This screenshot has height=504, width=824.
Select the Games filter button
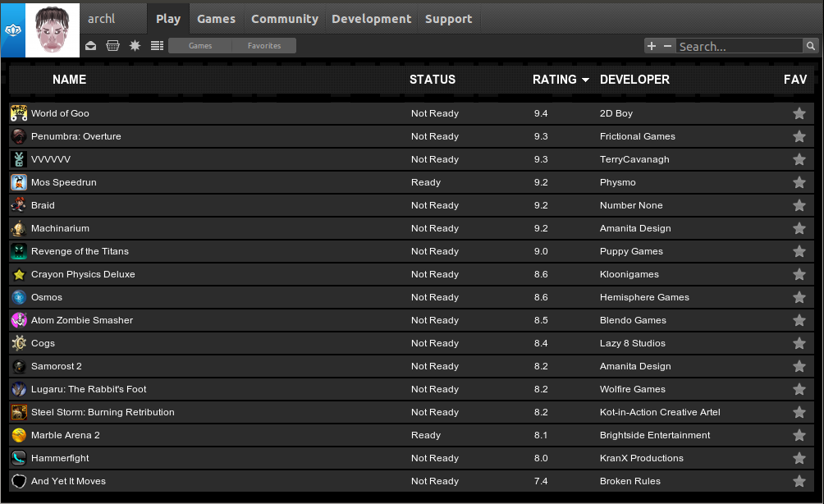(200, 46)
